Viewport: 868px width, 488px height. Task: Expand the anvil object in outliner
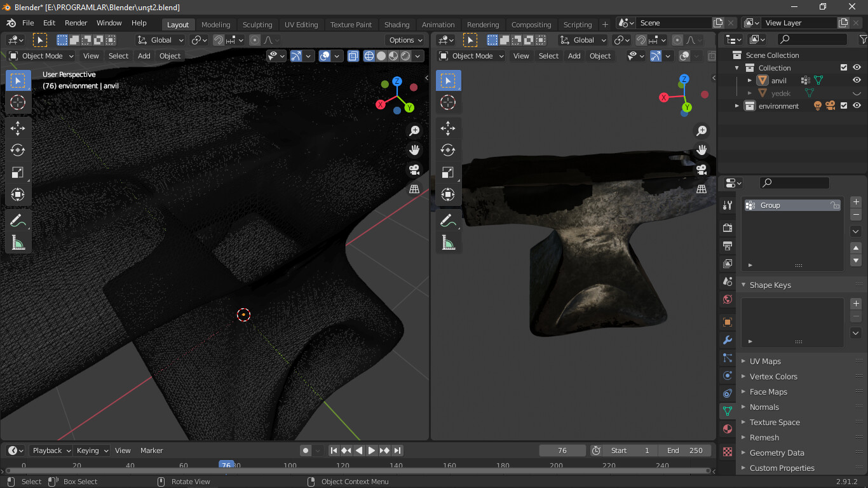[750, 81]
